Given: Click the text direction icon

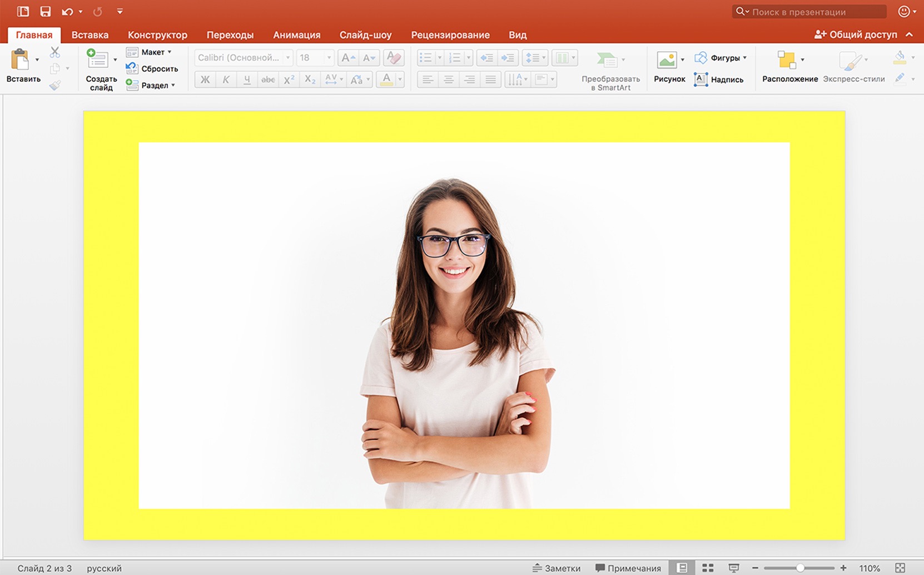Looking at the screenshot, I should (516, 80).
